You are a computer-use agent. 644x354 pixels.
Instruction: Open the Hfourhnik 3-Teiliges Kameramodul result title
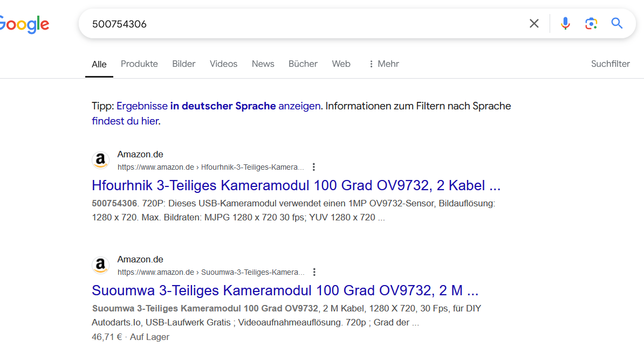296,185
